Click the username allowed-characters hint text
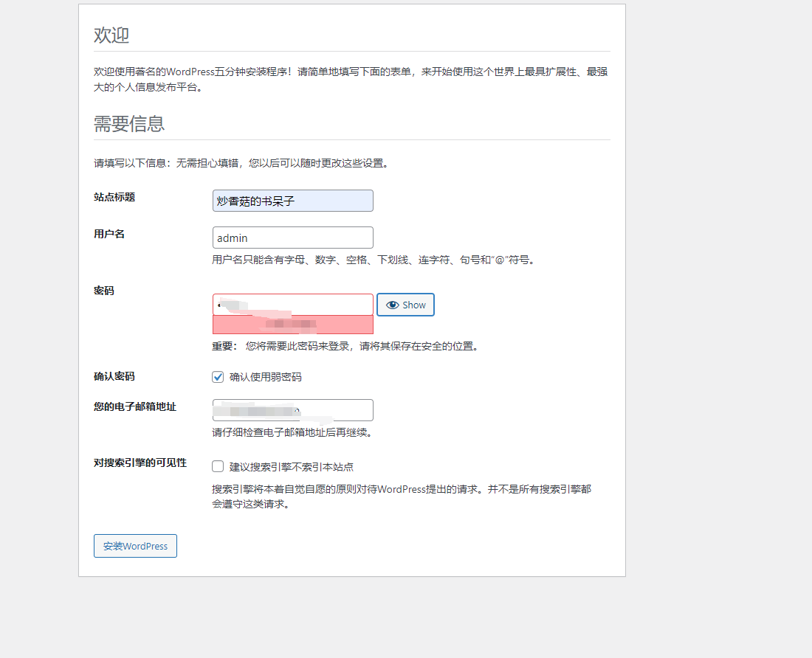The image size is (812, 658). (372, 260)
